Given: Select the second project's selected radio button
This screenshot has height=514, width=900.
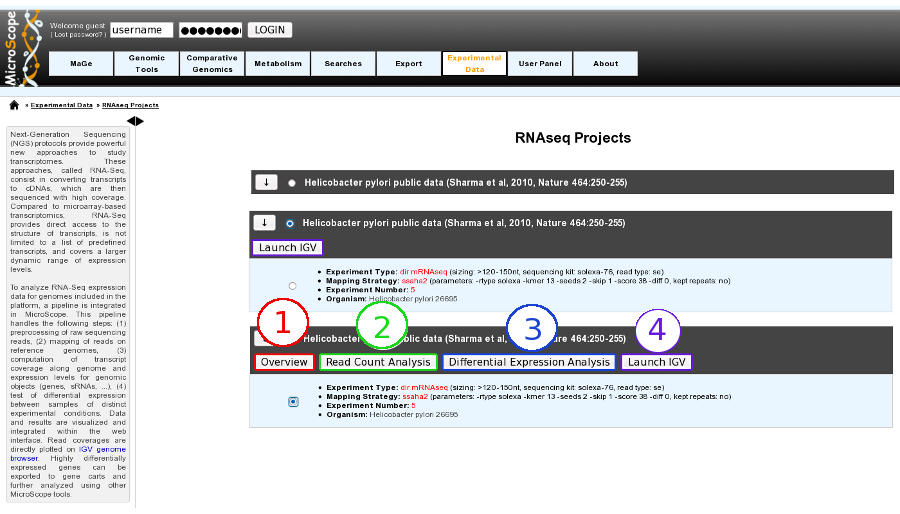Looking at the screenshot, I should 290,223.
